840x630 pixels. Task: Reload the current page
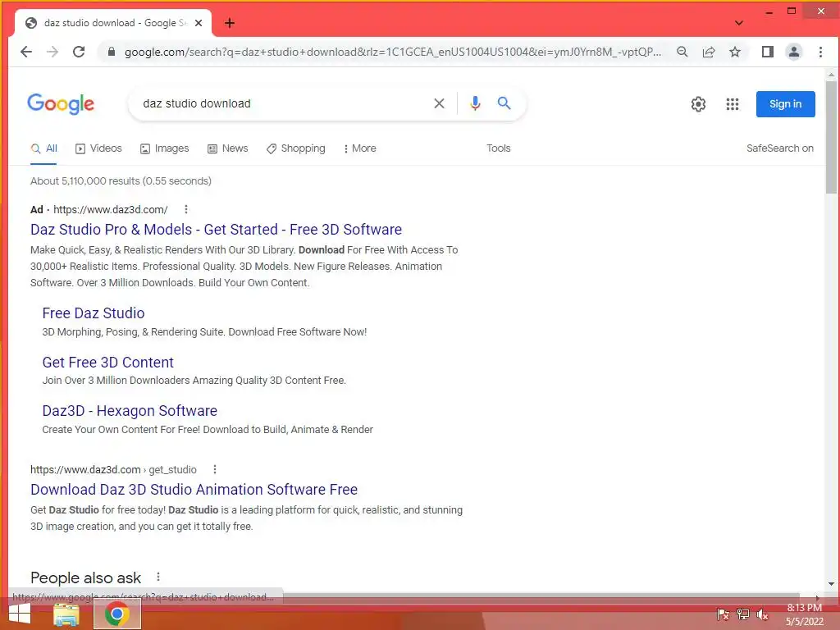[79, 52]
